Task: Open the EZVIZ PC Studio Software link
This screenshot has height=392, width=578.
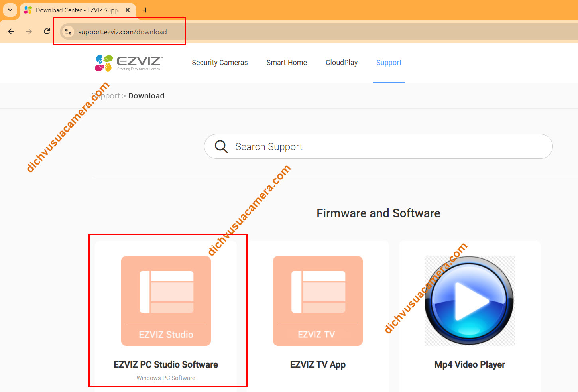Action: point(166,364)
